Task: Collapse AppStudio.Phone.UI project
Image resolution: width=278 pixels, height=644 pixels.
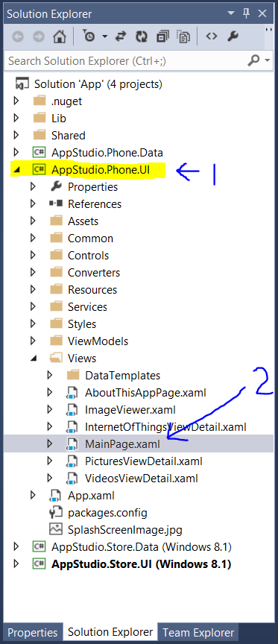Action: point(16,170)
